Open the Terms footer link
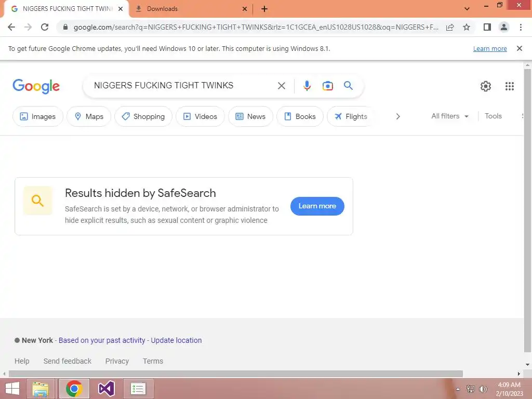 click(x=153, y=361)
